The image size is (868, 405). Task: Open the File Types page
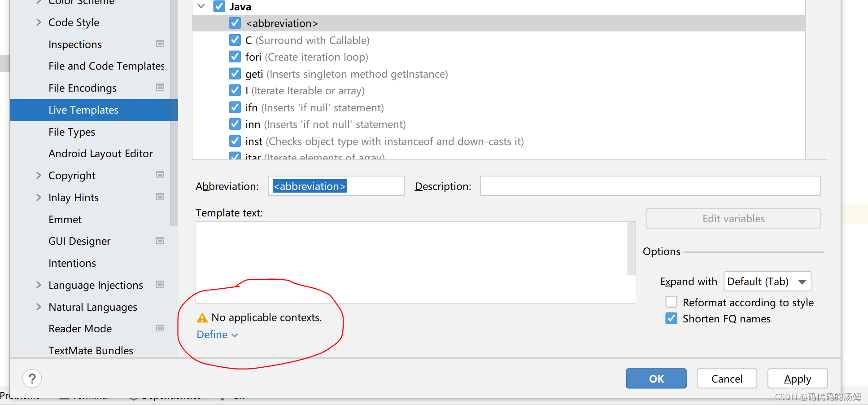click(x=72, y=132)
